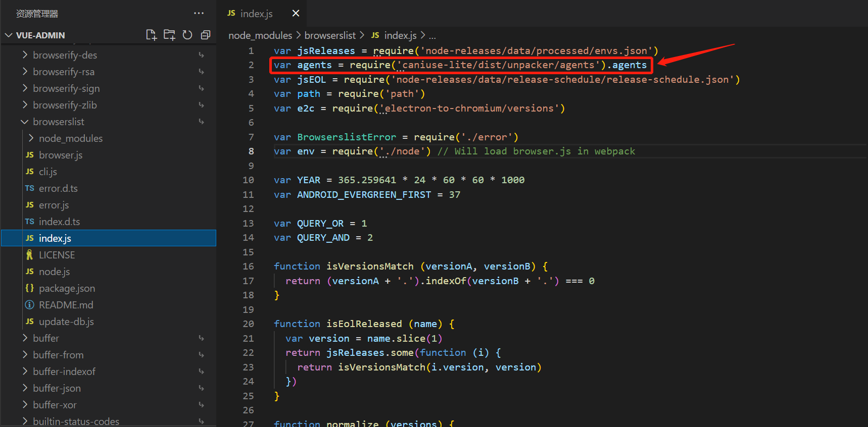Open the LICENSE file
The height and width of the screenshot is (427, 868).
(x=109, y=255)
